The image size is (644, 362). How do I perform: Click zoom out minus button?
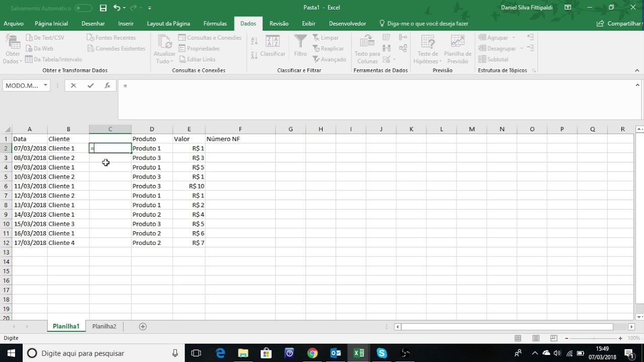pyautogui.click(x=567, y=338)
